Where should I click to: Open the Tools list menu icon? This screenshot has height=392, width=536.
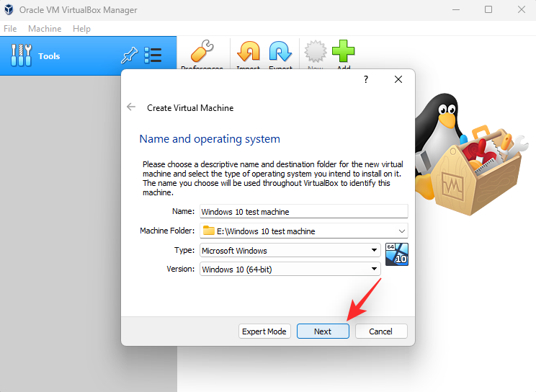click(x=153, y=56)
